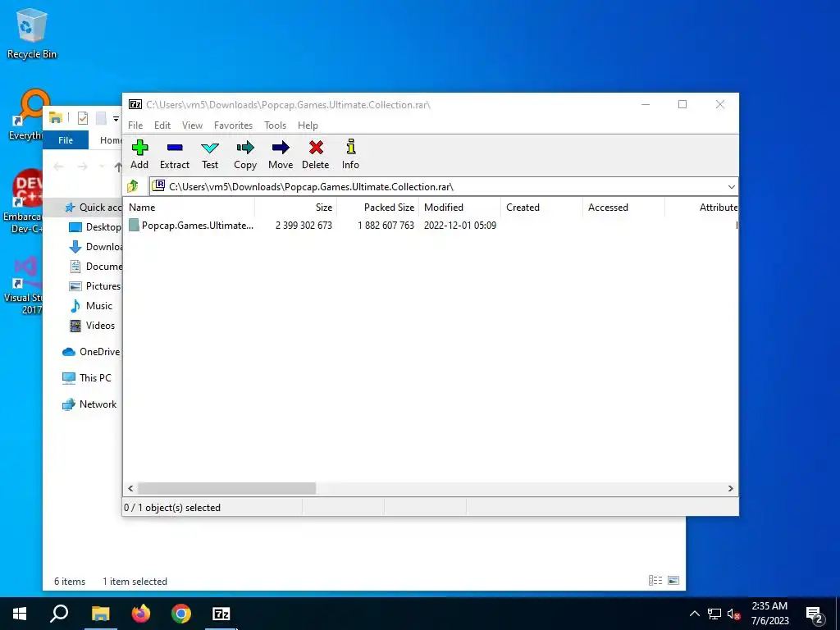Open the Info toolbar button
The image size is (840, 630).
(x=351, y=155)
